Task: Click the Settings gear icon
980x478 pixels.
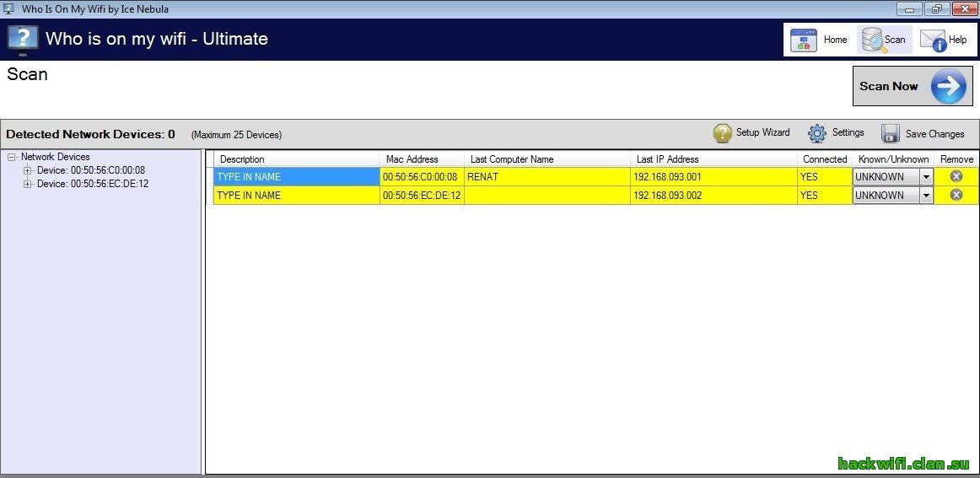Action: (817, 133)
